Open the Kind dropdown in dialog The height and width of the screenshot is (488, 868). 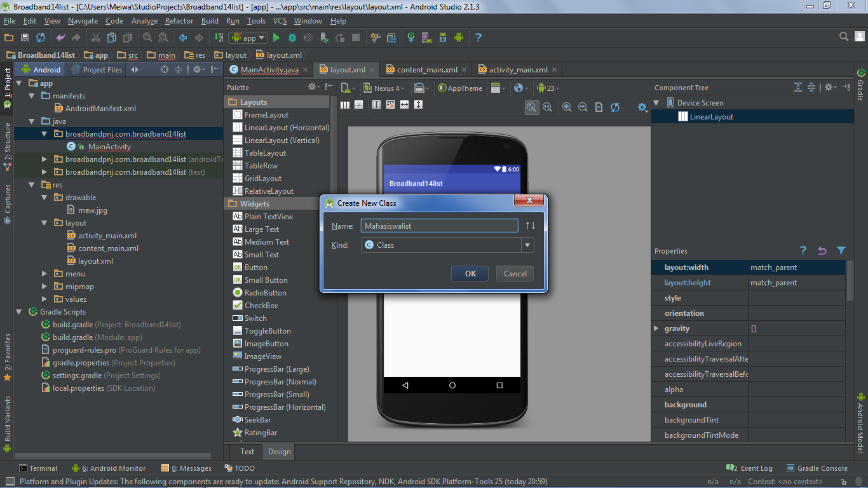coord(527,245)
